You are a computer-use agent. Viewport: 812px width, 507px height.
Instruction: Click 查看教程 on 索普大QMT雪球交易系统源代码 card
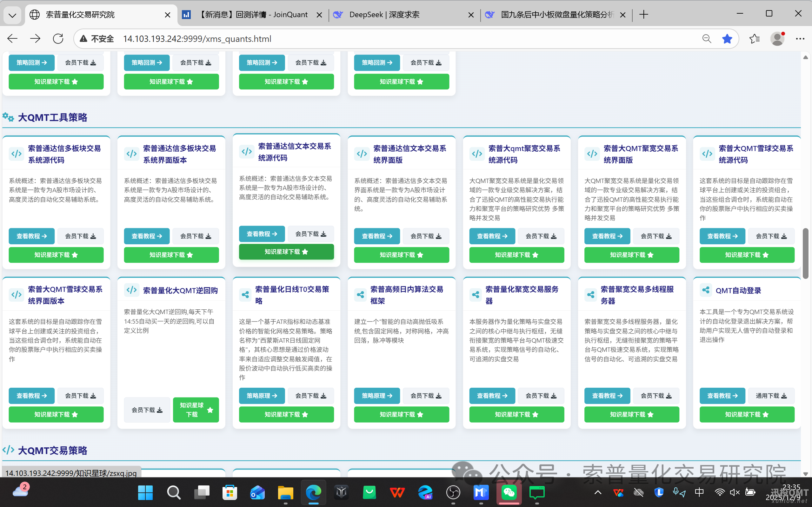(x=722, y=236)
